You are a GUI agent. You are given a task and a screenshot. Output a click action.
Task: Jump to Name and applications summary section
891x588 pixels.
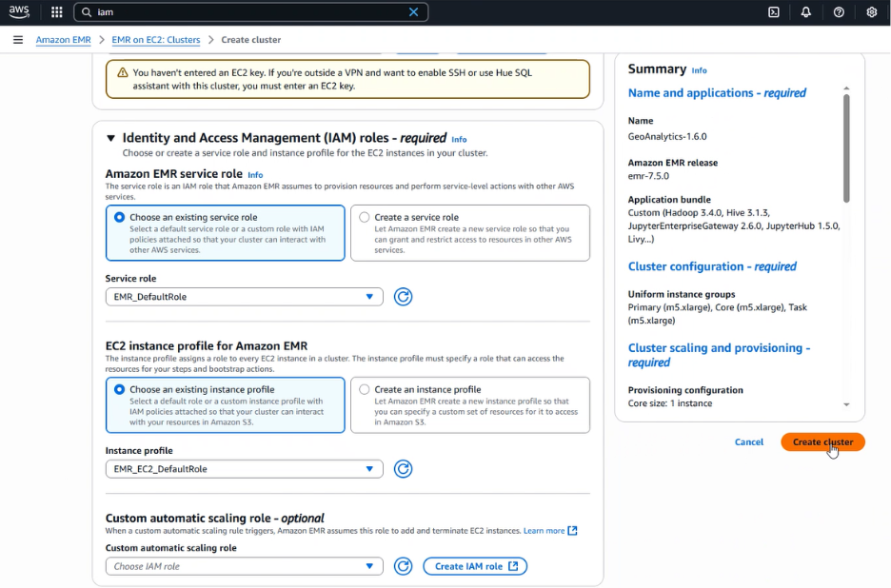coord(717,92)
